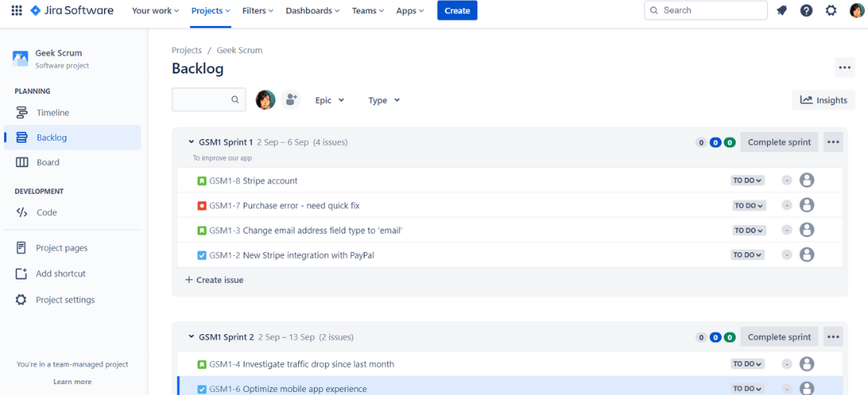Click Create issue in Sprint 1
The width and height of the screenshot is (868, 395).
(214, 280)
